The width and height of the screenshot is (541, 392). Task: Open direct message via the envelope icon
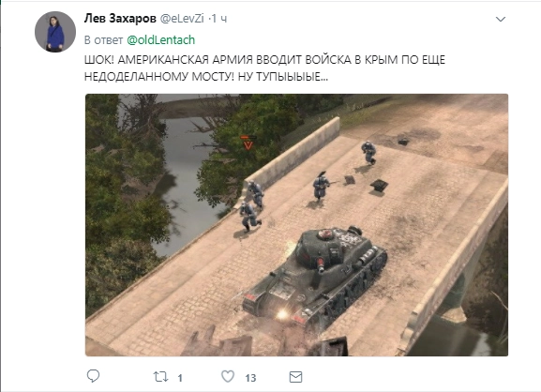click(295, 377)
